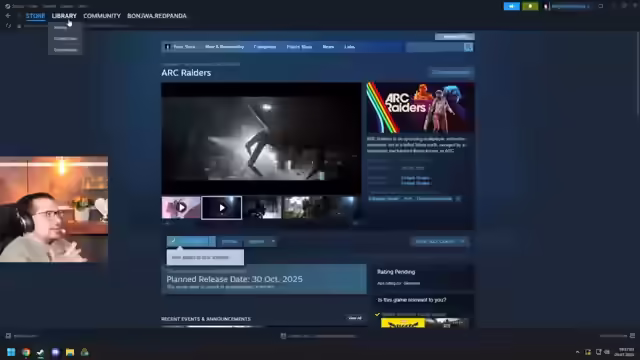This screenshot has width=640, height=360.
Task: Click the store search magnifier icon
Action: tap(468, 47)
